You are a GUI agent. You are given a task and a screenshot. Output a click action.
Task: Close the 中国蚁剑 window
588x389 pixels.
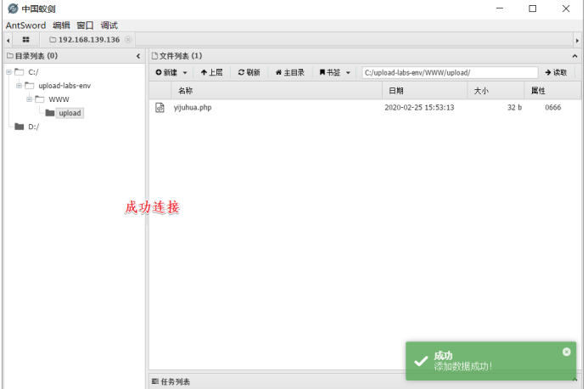click(566, 8)
